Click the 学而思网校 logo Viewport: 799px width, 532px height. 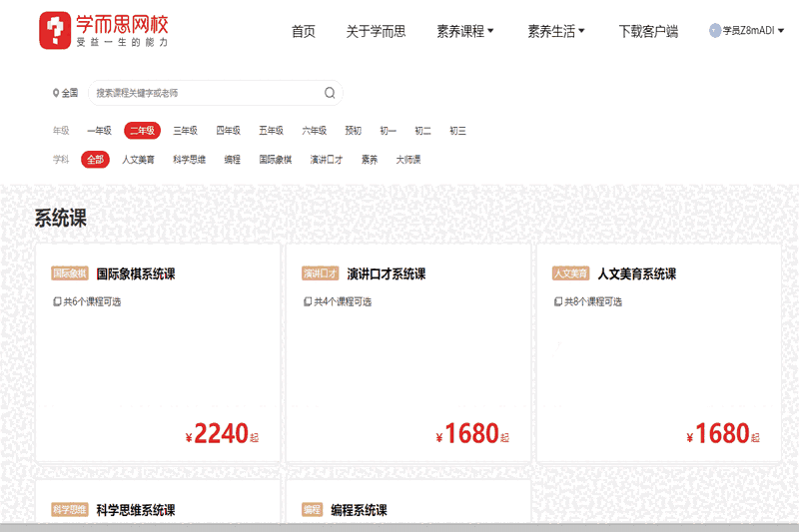[x=104, y=30]
